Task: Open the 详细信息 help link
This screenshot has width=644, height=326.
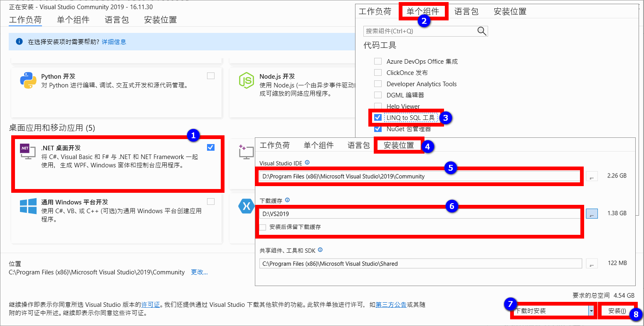Action: 114,42
